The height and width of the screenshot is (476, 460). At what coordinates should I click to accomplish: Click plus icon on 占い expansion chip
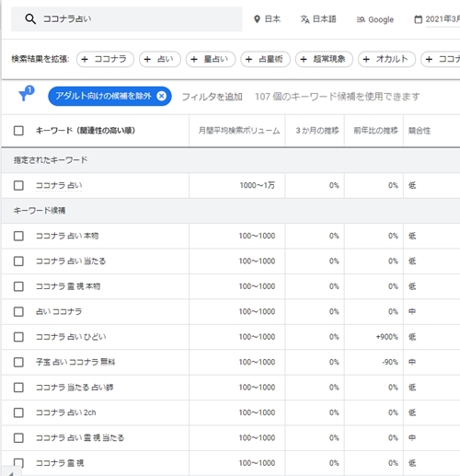pos(147,59)
